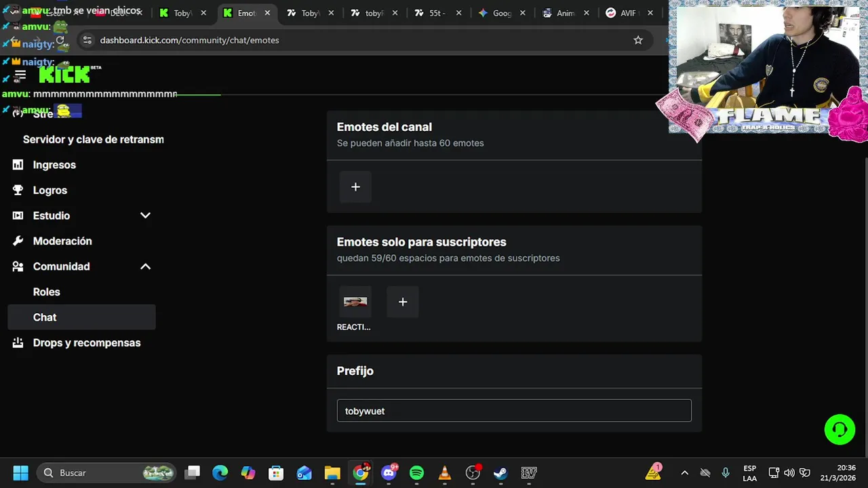The image size is (868, 488).
Task: Close the 55t browser tab
Action: [x=459, y=13]
